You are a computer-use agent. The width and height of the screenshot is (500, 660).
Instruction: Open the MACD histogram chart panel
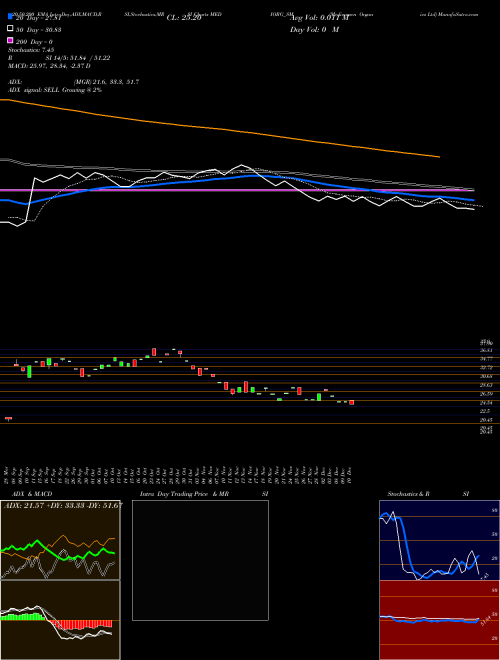[x=60, y=620]
